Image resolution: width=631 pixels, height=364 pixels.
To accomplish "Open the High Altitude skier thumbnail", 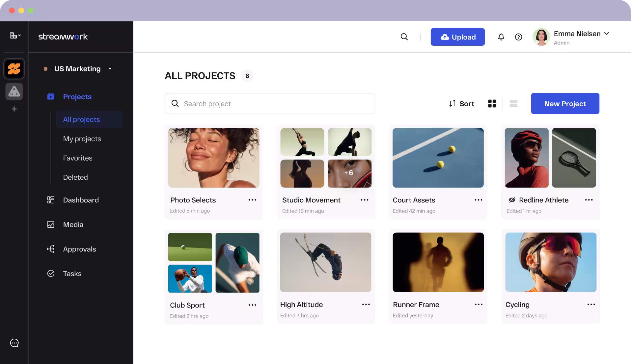I will [325, 262].
